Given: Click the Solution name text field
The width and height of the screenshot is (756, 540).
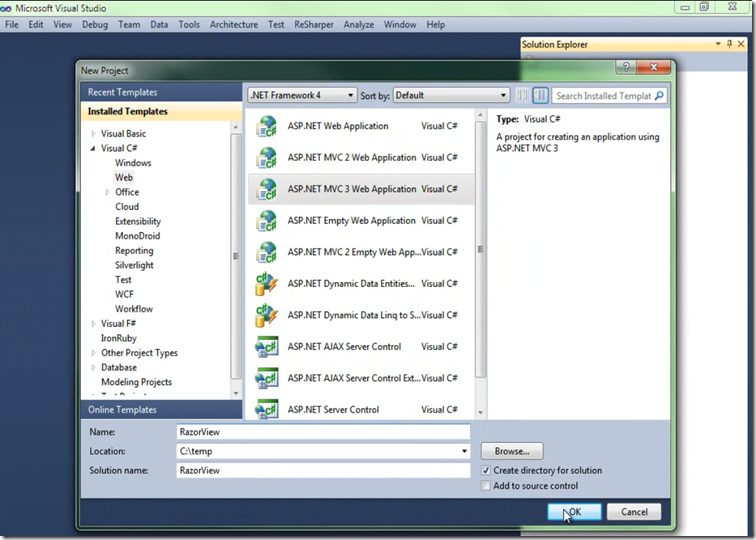Looking at the screenshot, I should pos(323,471).
